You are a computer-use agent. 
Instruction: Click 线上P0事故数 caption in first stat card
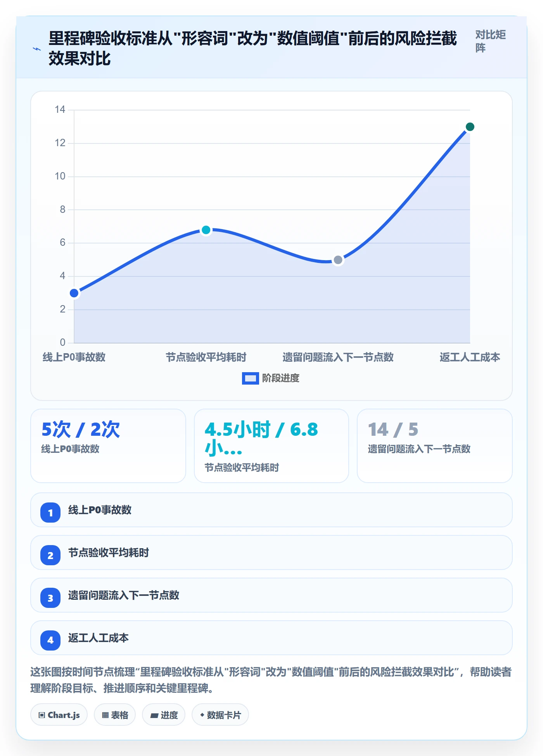tap(70, 449)
